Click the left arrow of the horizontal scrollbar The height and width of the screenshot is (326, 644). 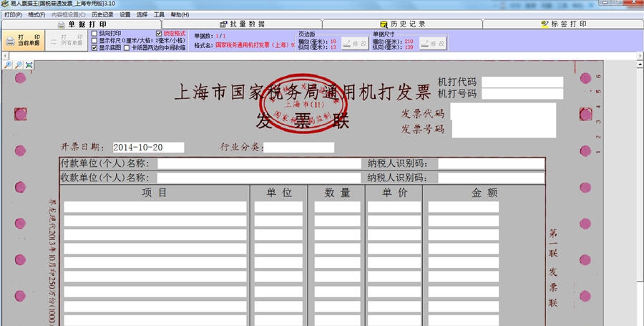tap(4, 55)
